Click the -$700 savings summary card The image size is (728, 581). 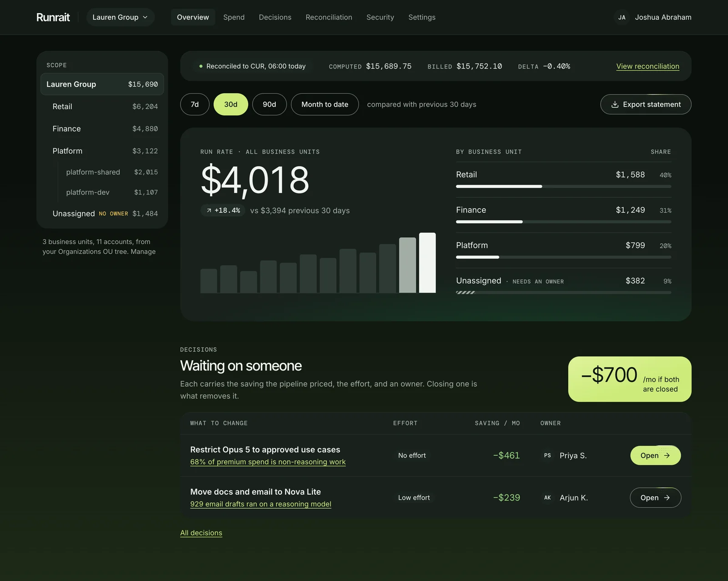coord(630,379)
